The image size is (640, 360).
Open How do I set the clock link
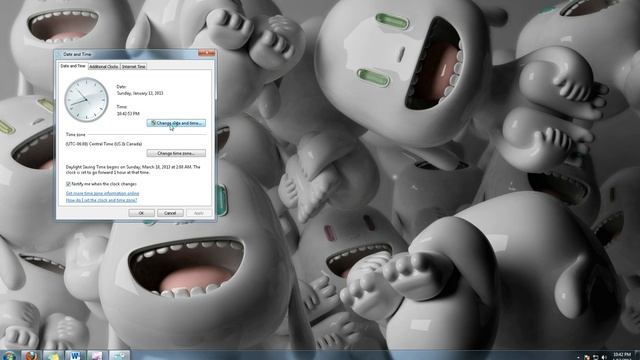101,200
